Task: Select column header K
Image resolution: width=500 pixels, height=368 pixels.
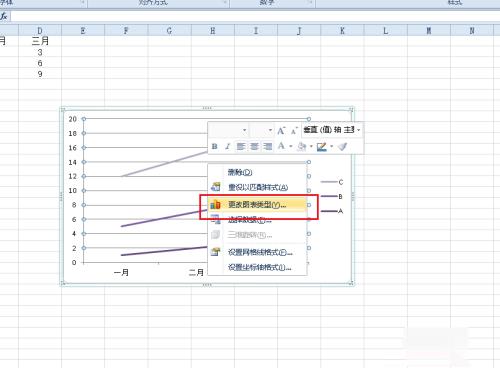Action: (x=342, y=31)
